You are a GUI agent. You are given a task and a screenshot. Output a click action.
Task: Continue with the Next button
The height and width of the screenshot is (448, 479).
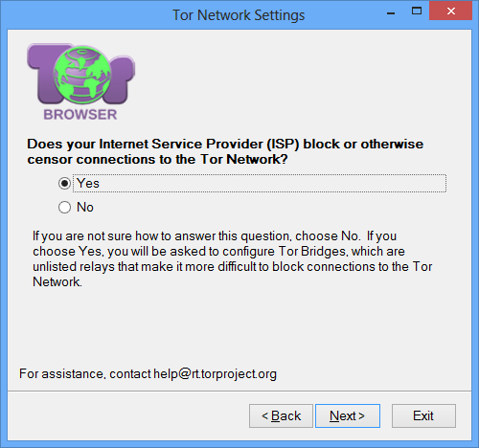pyautogui.click(x=348, y=415)
